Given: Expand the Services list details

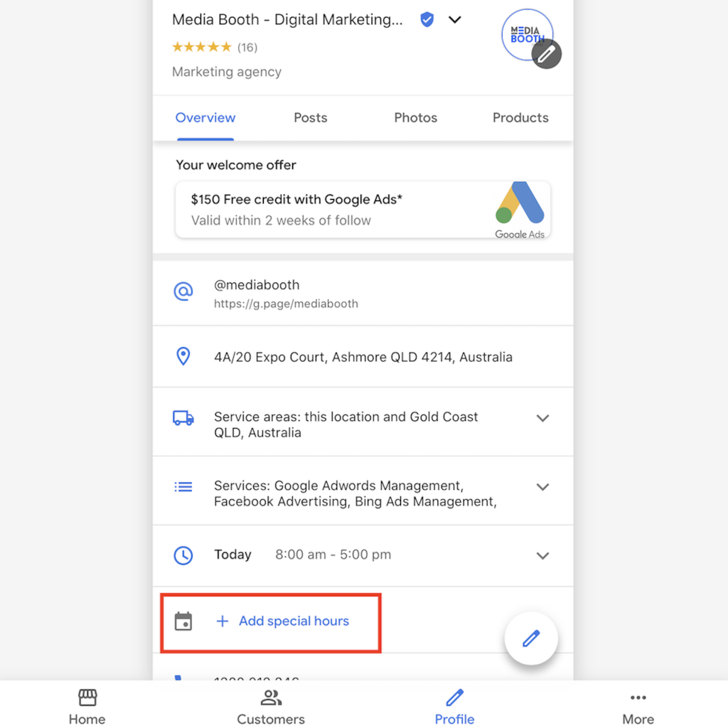Looking at the screenshot, I should click(x=542, y=487).
